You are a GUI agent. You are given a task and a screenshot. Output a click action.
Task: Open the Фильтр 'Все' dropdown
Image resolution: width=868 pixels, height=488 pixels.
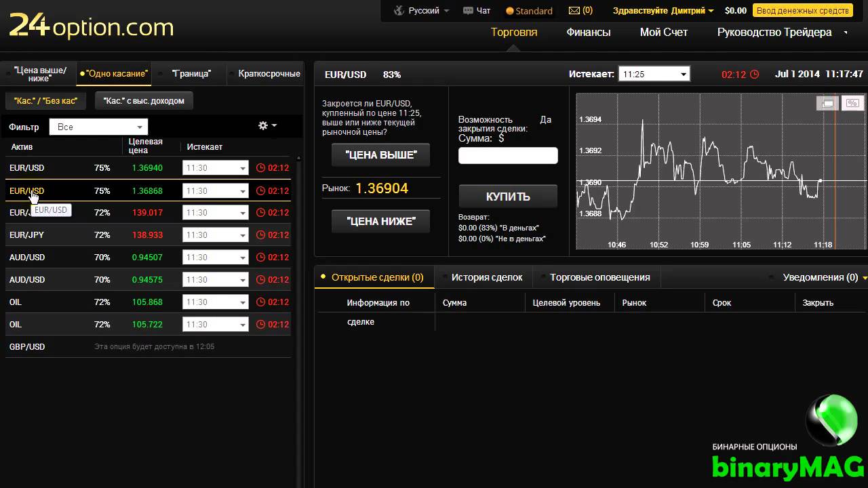click(98, 127)
